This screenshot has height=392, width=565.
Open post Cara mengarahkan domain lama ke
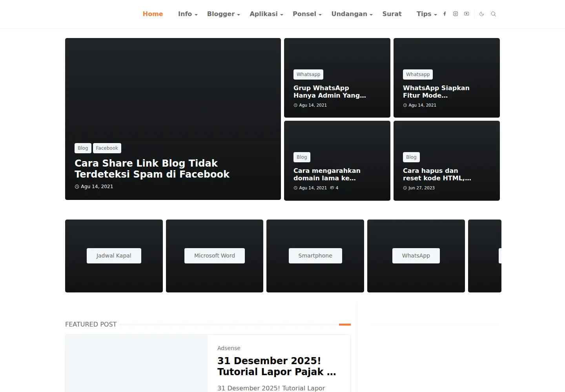327,174
